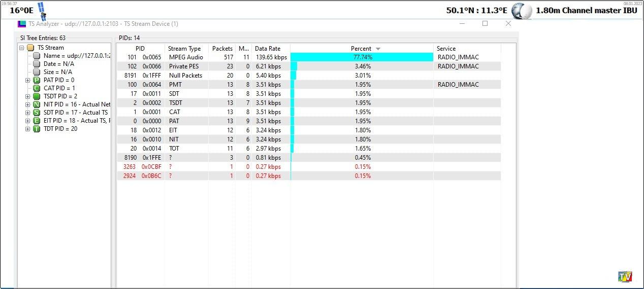Click the Stream Type column header

click(x=184, y=49)
